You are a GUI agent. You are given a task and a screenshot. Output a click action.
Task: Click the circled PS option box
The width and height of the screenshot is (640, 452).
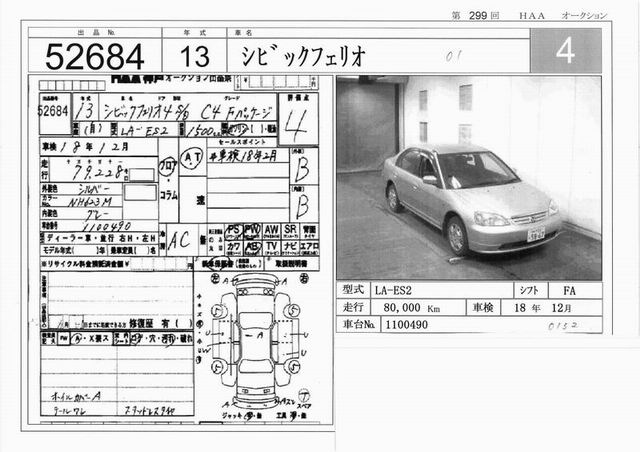pyautogui.click(x=233, y=232)
